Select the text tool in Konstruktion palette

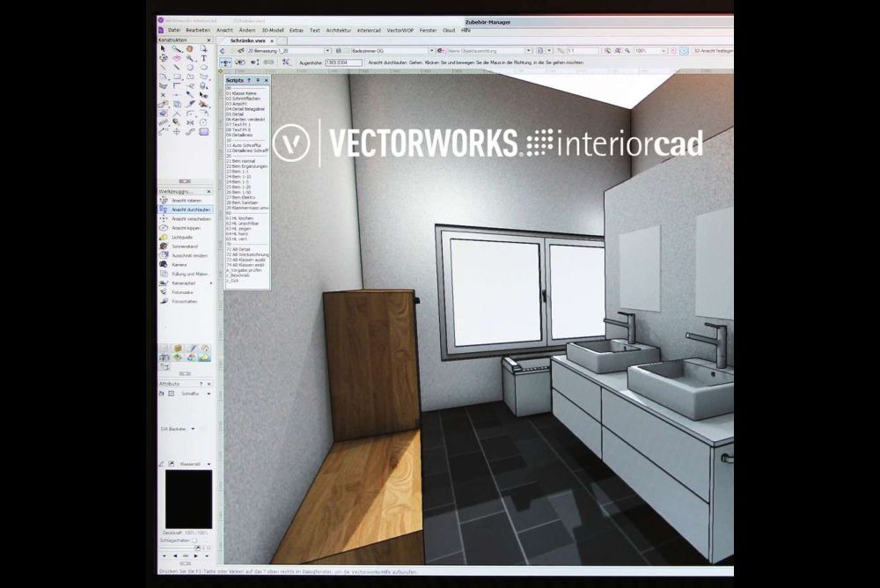(203, 58)
